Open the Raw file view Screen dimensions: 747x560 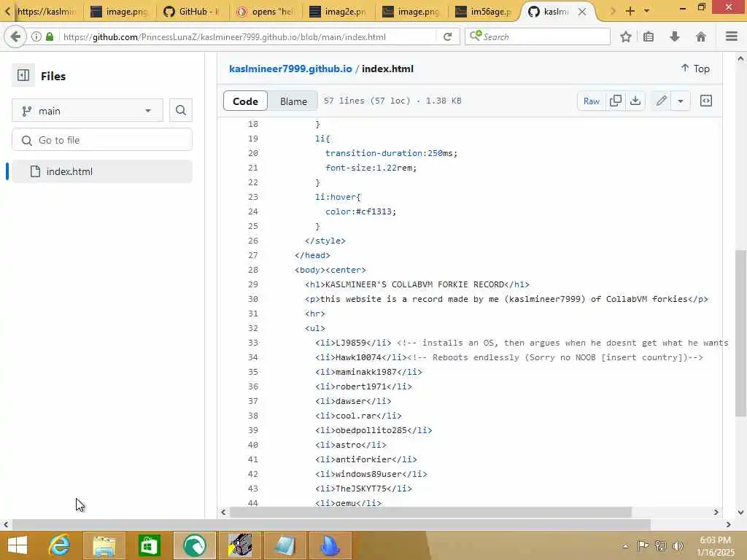pos(591,101)
